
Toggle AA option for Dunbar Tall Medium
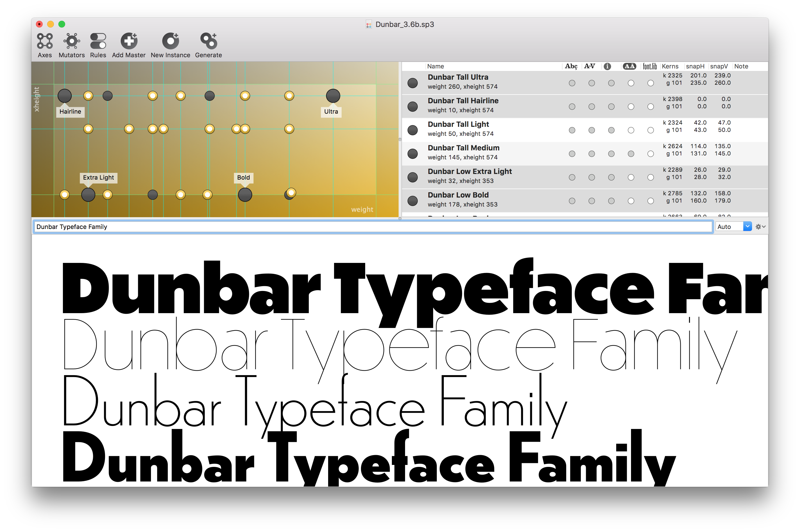[631, 154]
